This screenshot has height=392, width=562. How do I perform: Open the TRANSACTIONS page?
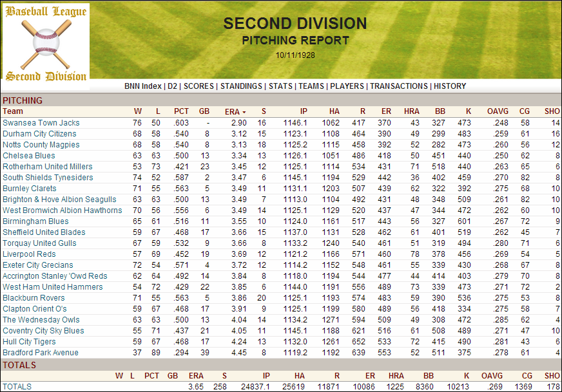pos(399,86)
